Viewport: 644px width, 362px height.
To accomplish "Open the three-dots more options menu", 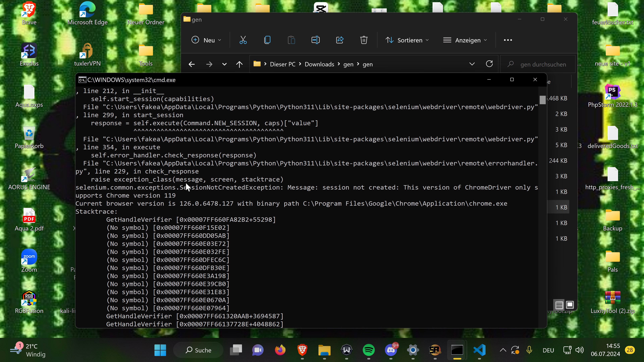I will point(508,40).
